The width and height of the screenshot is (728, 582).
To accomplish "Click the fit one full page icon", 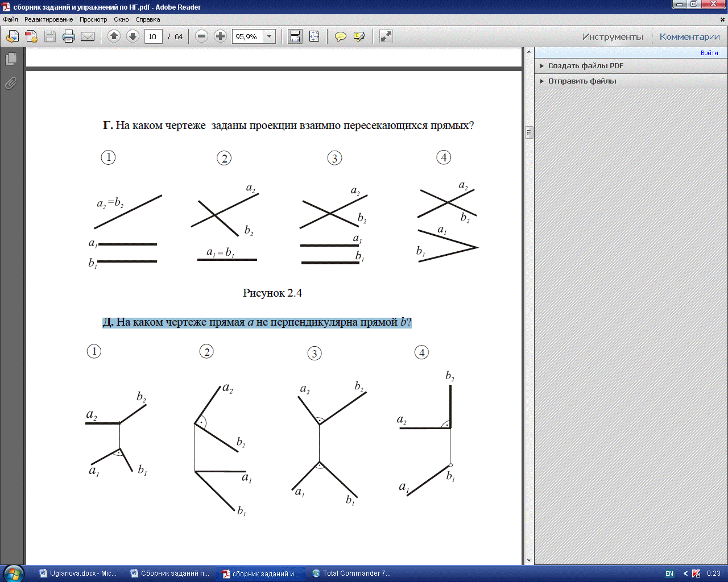I will 314,36.
